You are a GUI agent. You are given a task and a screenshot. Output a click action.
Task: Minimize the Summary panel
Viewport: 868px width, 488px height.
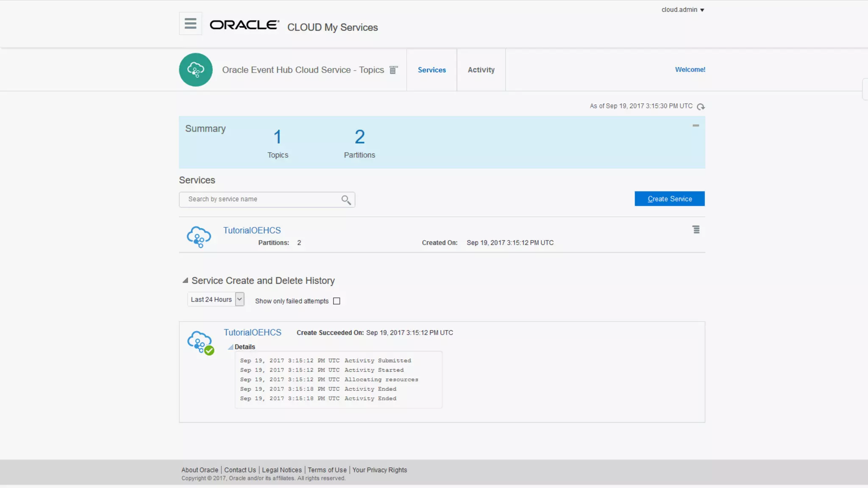(x=696, y=125)
